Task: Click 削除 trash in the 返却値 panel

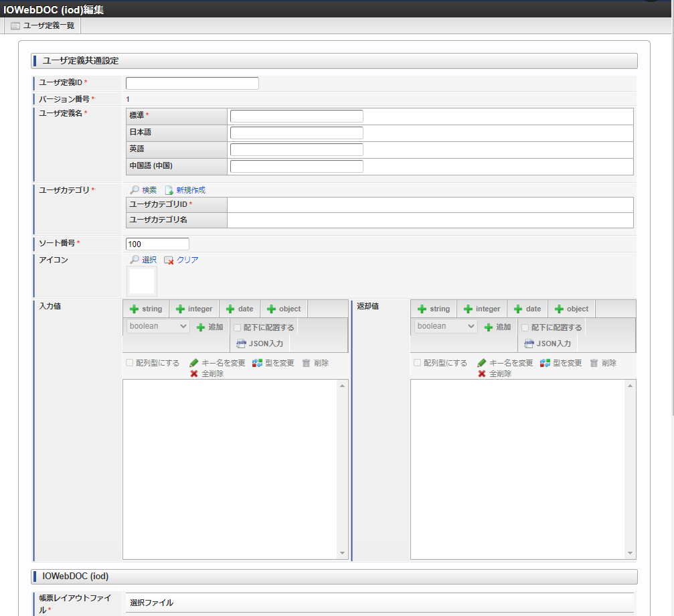Action: pos(603,363)
